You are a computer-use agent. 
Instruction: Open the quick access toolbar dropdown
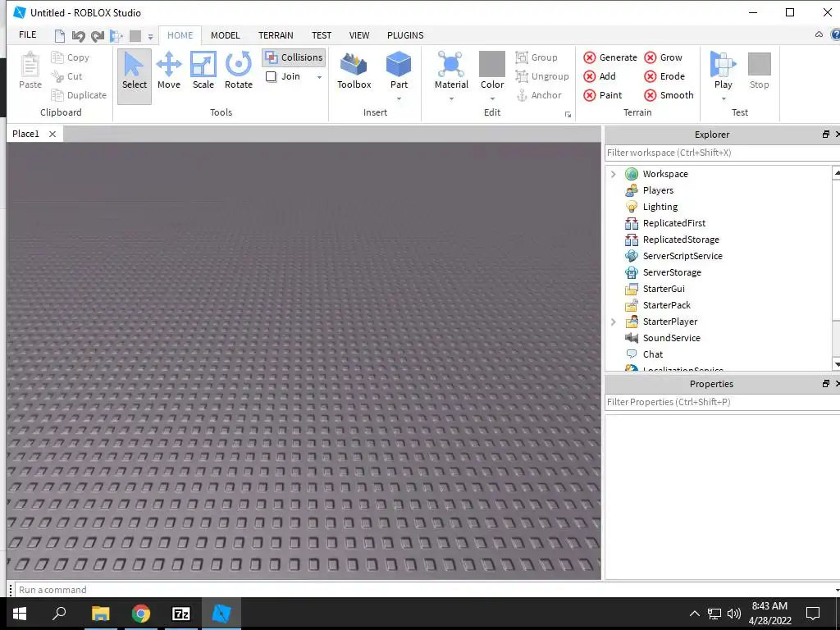151,37
